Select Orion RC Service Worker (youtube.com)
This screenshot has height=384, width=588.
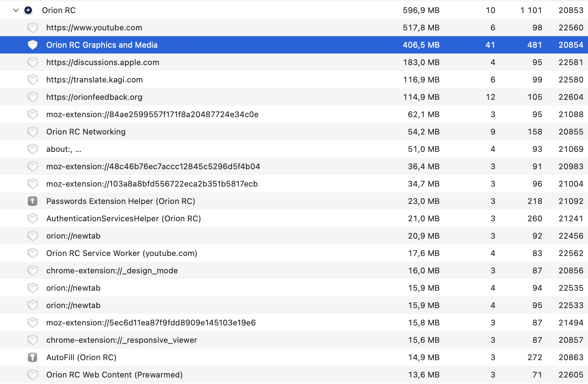point(121,253)
